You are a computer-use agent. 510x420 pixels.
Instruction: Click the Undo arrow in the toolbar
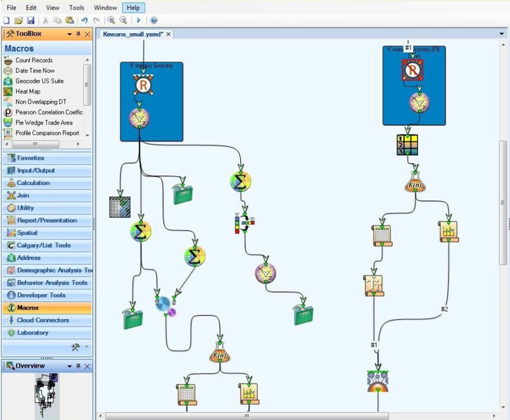tap(85, 20)
